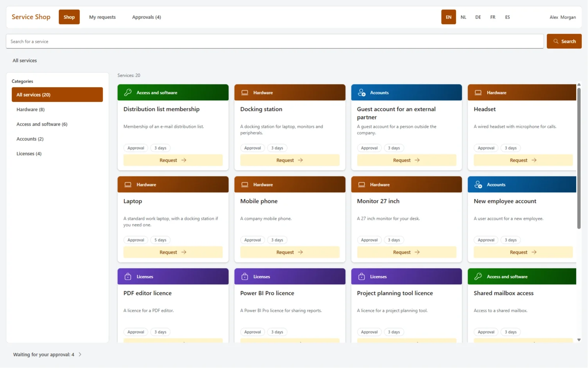Open Alex Morgan user profile
The width and height of the screenshot is (588, 368).
tap(563, 17)
